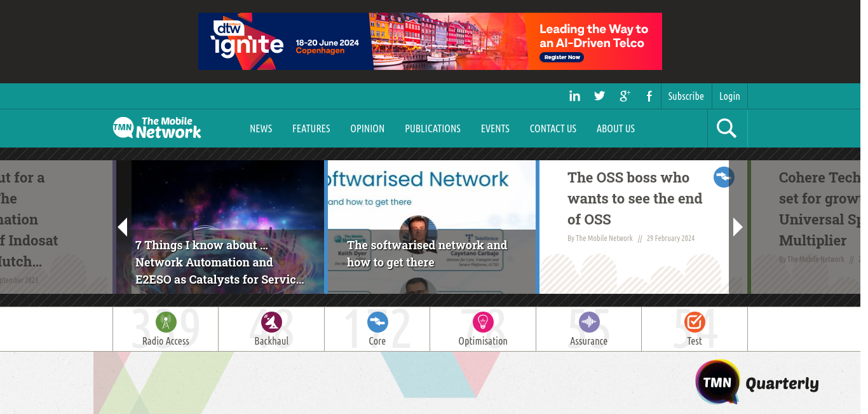The image size is (868, 414).
Task: Open the Assurance waveform icon
Action: [589, 322]
